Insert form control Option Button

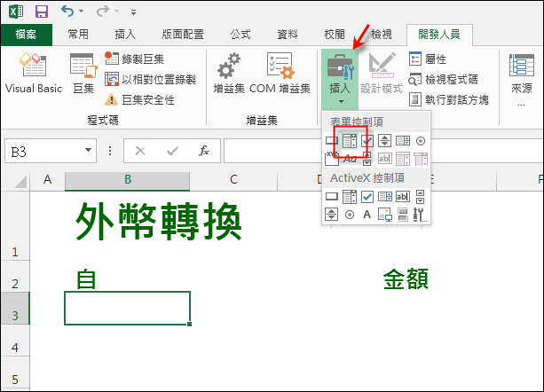(421, 141)
